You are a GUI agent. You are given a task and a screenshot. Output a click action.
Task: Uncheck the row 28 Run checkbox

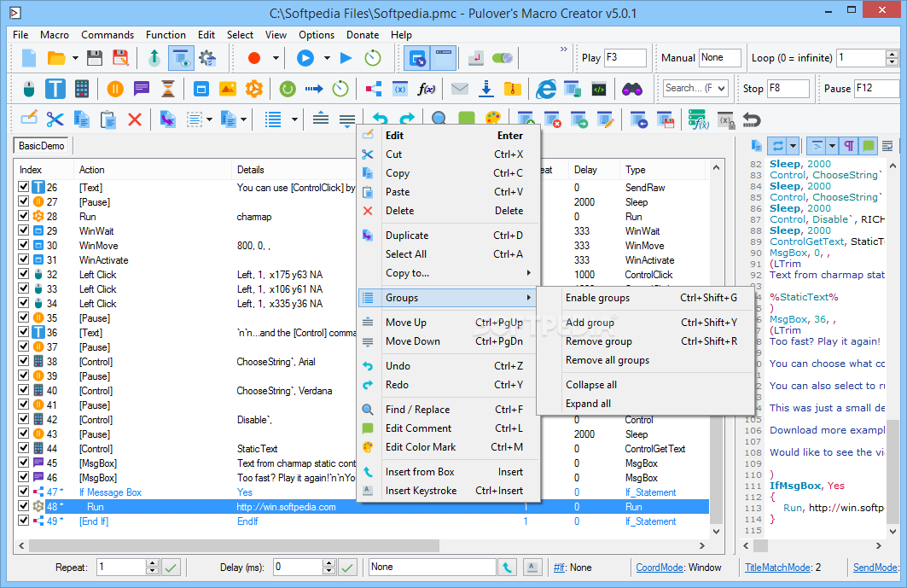[23, 217]
